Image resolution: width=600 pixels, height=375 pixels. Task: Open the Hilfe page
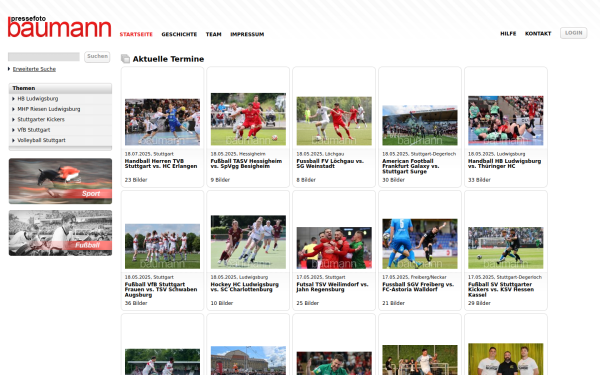[x=508, y=34]
